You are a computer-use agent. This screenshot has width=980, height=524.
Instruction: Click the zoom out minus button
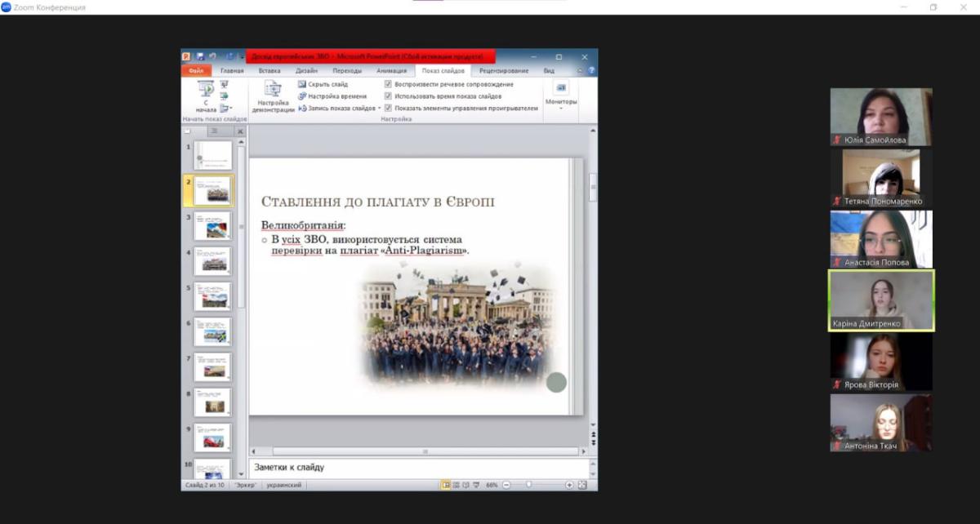tap(506, 485)
